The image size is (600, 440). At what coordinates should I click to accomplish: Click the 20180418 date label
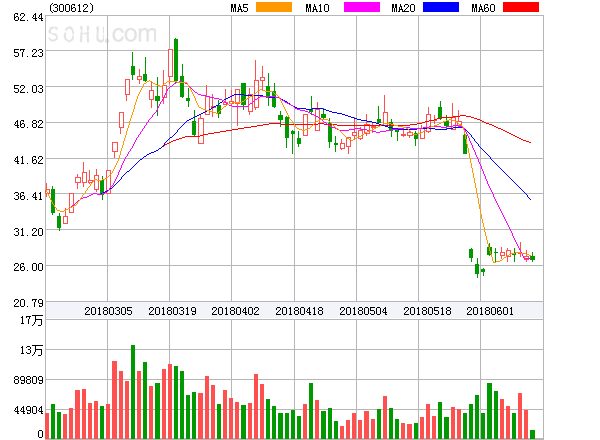click(x=299, y=311)
